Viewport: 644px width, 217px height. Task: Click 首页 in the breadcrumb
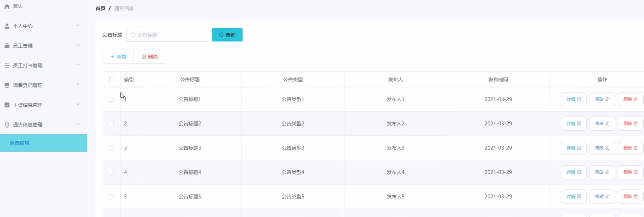[100, 8]
